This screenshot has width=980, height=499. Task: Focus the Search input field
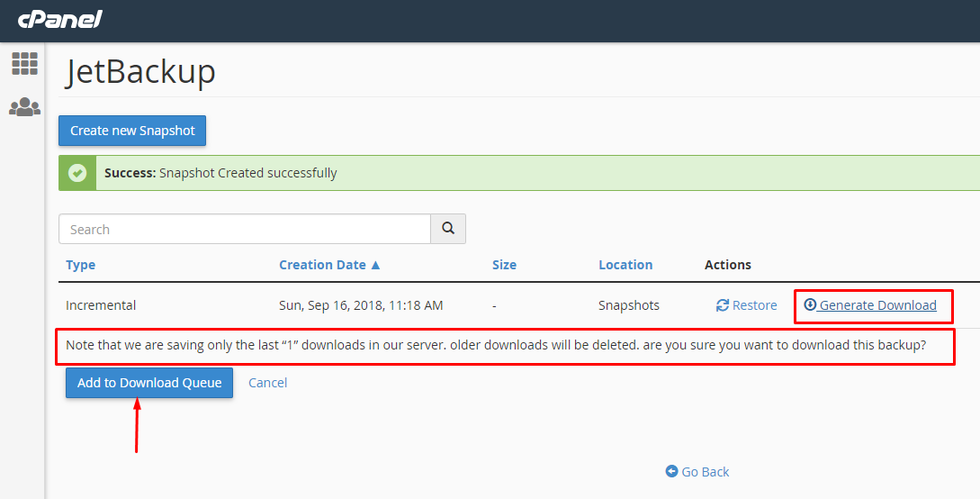[x=245, y=229]
